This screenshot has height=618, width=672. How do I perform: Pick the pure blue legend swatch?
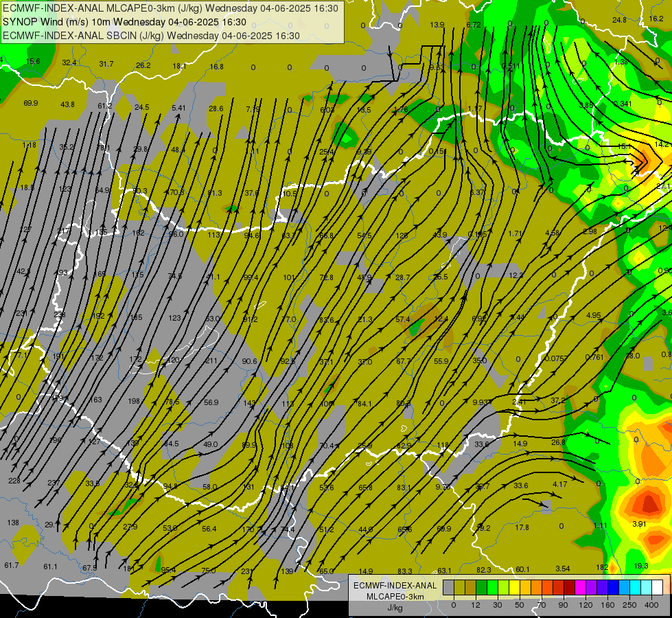pos(613,587)
